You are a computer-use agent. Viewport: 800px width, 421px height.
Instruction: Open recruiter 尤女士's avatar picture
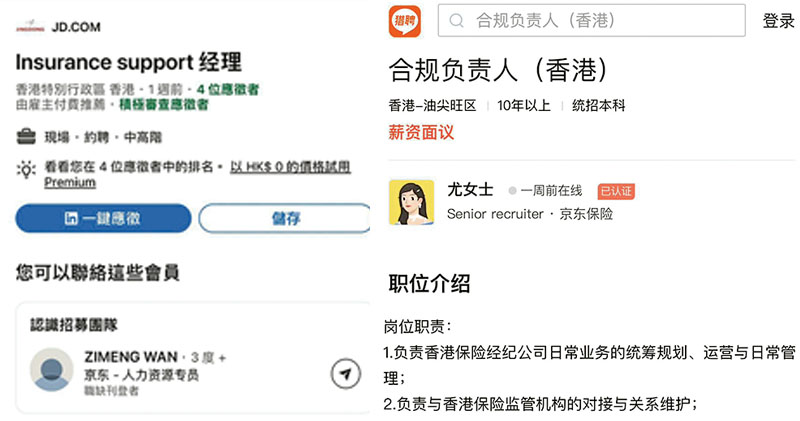tap(411, 202)
